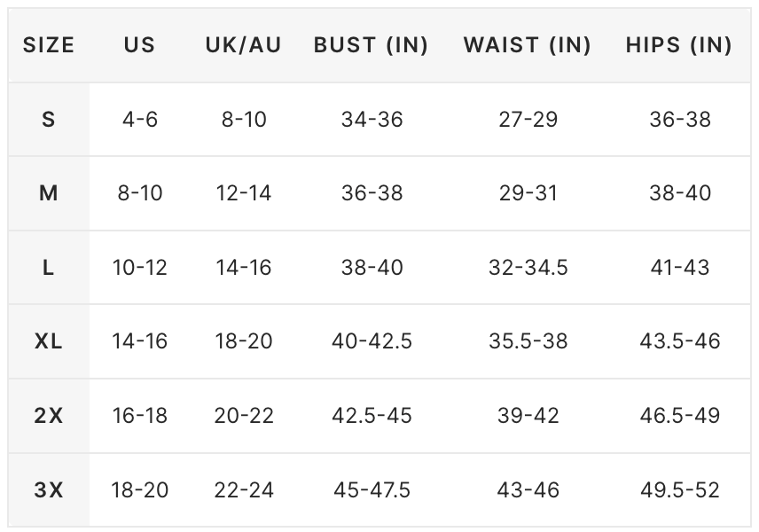This screenshot has width=759, height=532.
Task: Click the 2X size row label
Action: [49, 415]
